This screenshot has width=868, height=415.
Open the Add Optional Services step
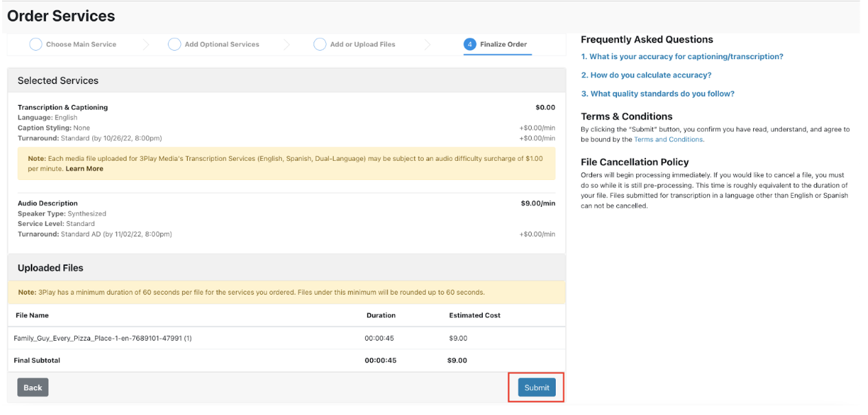pyautogui.click(x=214, y=44)
